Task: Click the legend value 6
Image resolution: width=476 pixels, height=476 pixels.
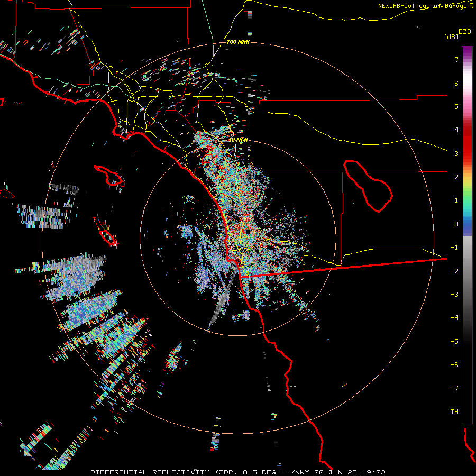Action: coord(456,83)
